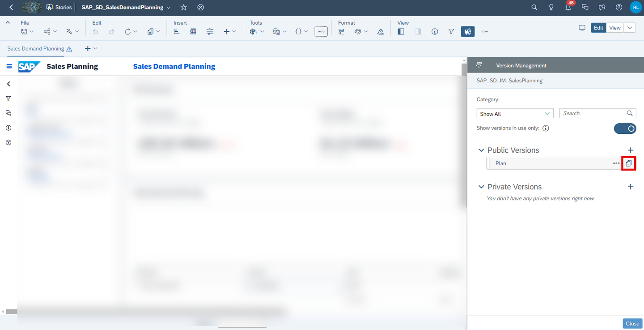Screen dimensions: 644x330
Task: Click the vertical scrollbar of story canvas
Action: coord(464,134)
